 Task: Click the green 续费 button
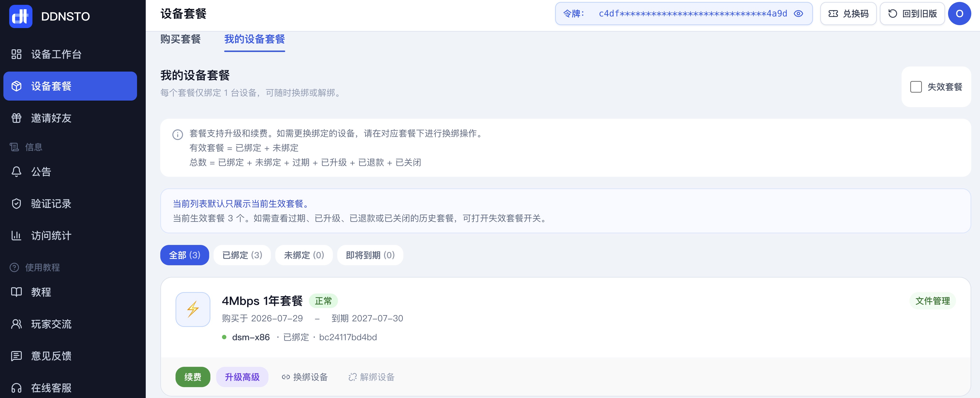pyautogui.click(x=193, y=377)
